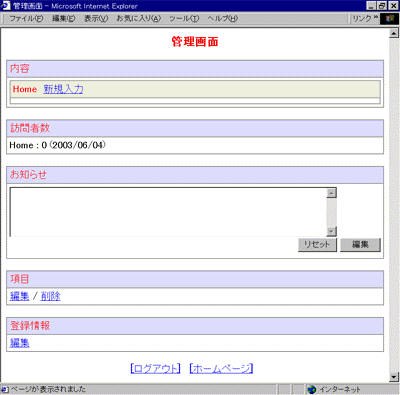
Task: Open the 編集 menu in menu bar
Action: tap(64, 18)
